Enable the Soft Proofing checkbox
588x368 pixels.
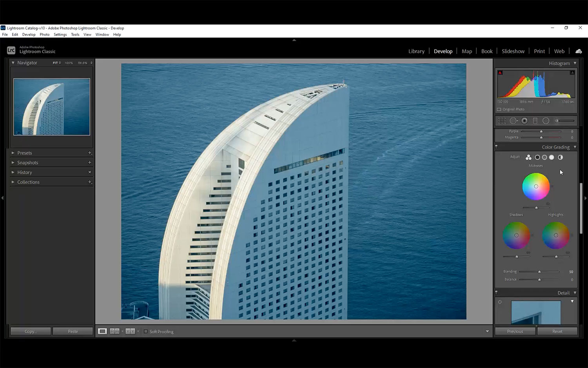click(146, 332)
